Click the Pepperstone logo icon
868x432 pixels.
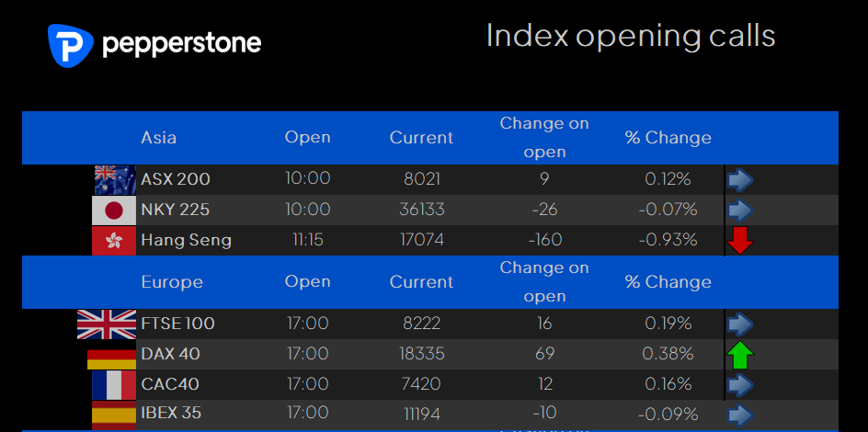[70, 45]
